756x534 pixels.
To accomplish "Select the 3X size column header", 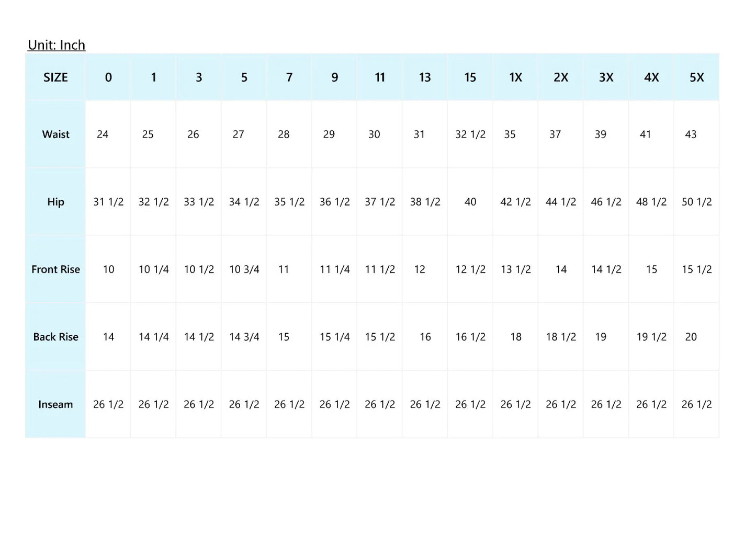I will (x=606, y=77).
